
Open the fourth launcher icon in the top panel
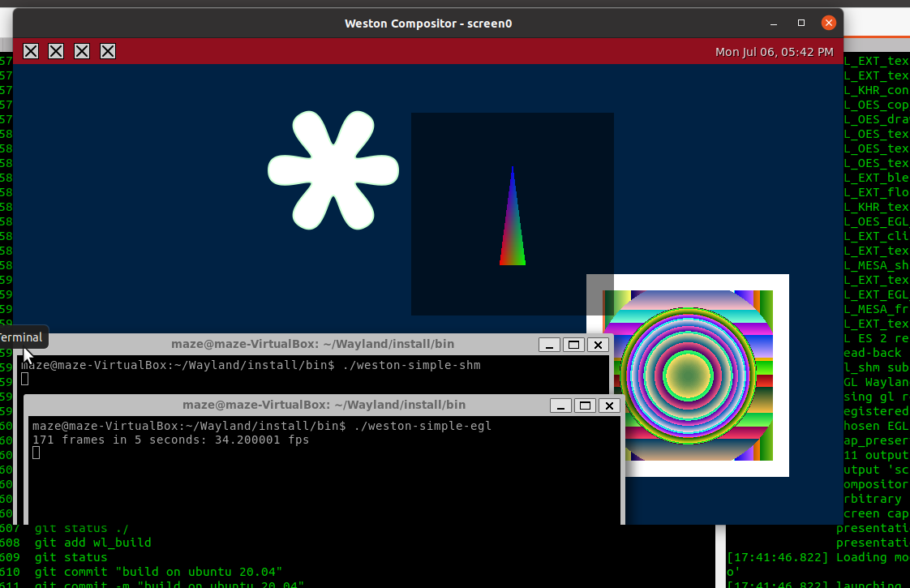pos(107,50)
